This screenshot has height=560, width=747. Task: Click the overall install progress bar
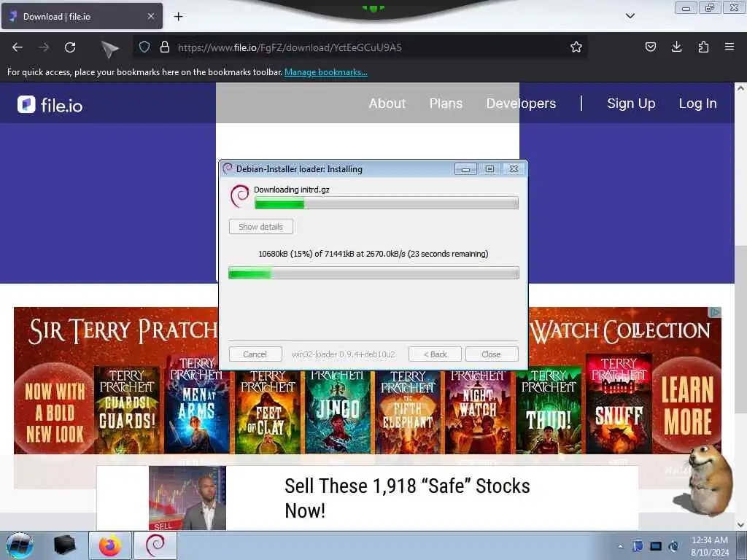point(373,273)
